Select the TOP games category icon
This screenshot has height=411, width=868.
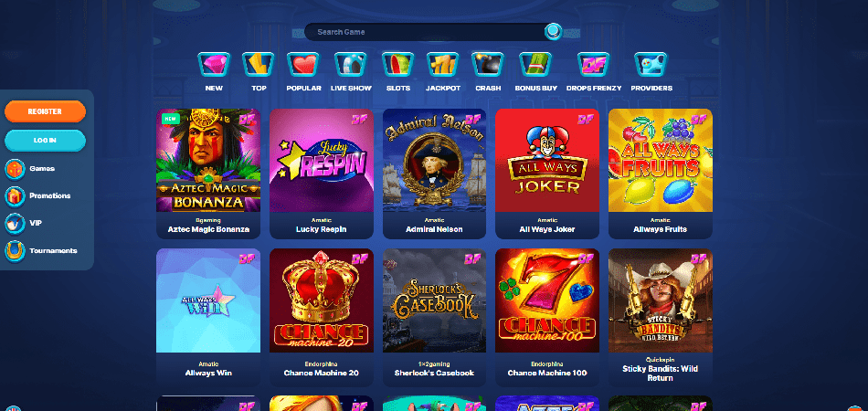[259, 65]
